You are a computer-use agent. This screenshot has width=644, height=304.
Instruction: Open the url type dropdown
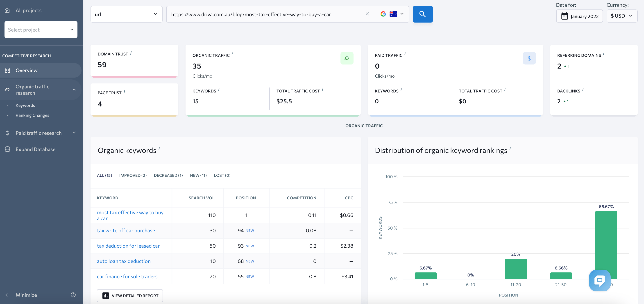click(127, 14)
